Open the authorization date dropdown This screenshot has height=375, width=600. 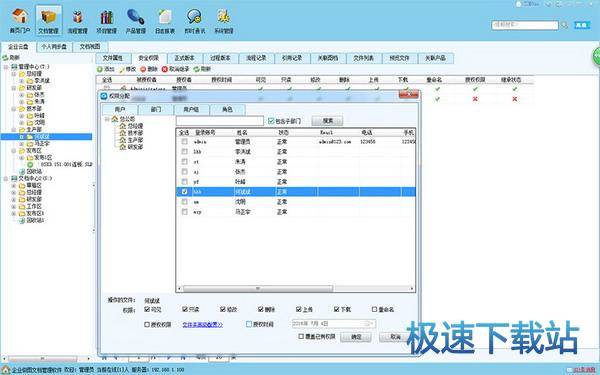pyautogui.click(x=369, y=324)
